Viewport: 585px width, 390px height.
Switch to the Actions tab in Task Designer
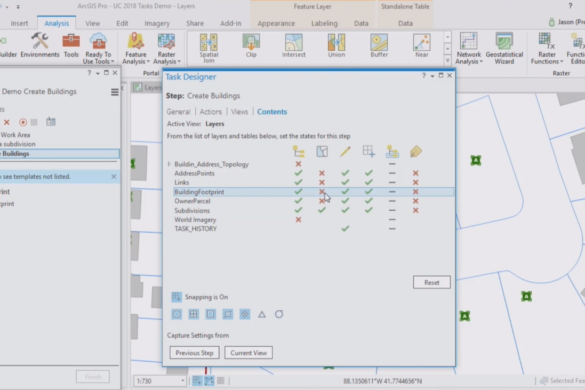tap(210, 112)
